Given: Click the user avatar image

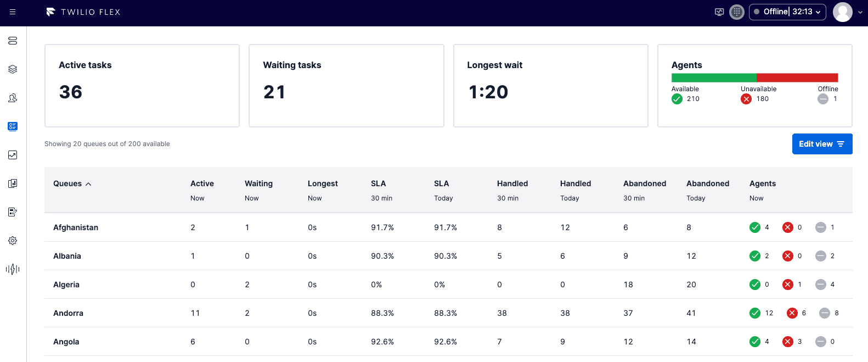Looking at the screenshot, I should [842, 12].
